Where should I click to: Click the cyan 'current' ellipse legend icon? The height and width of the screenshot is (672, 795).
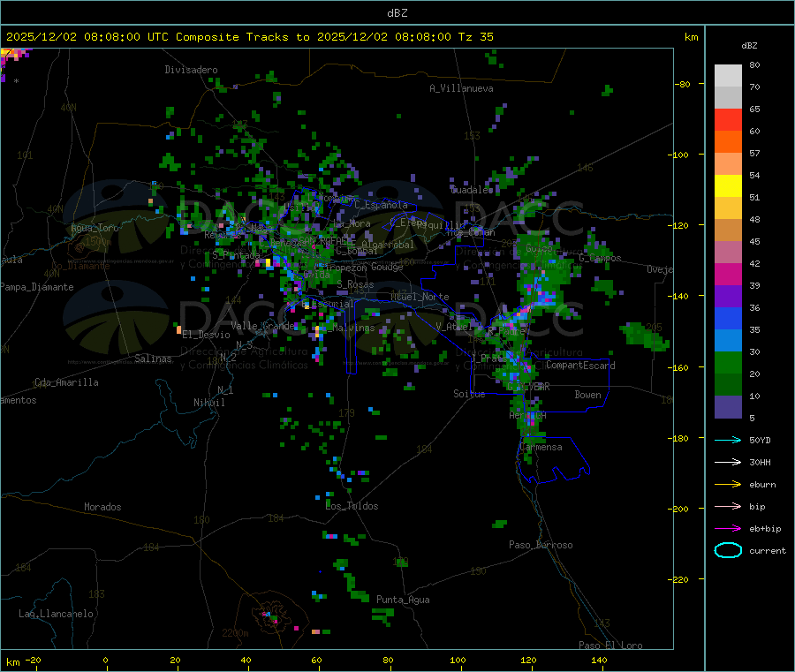pyautogui.click(x=728, y=550)
